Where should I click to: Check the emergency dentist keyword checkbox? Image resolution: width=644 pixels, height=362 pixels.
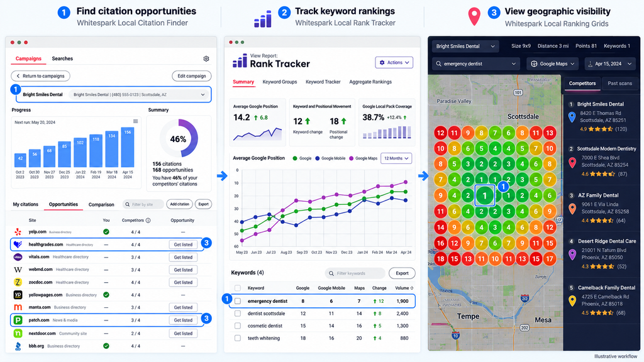click(237, 301)
